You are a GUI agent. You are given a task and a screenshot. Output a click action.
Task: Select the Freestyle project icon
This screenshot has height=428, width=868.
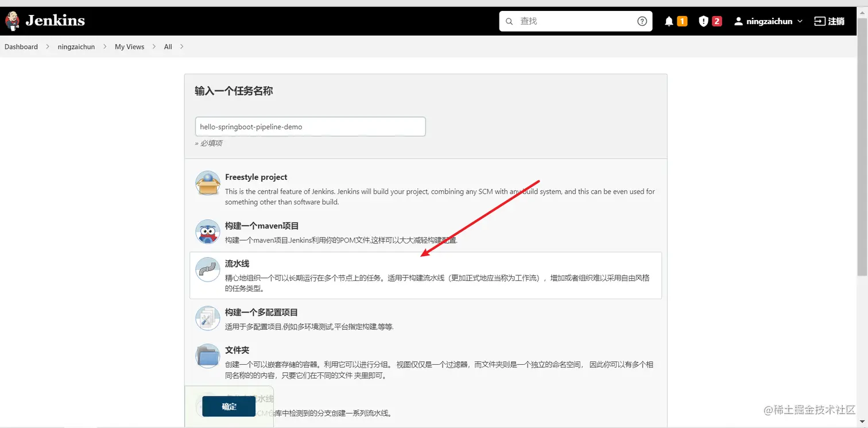(x=208, y=183)
